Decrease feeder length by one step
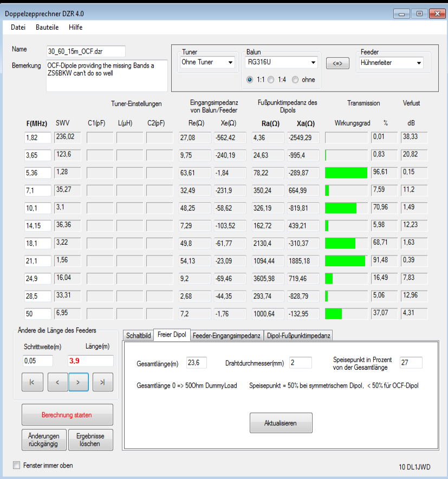Image resolution: width=448 pixels, height=479 pixels. pyautogui.click(x=57, y=382)
